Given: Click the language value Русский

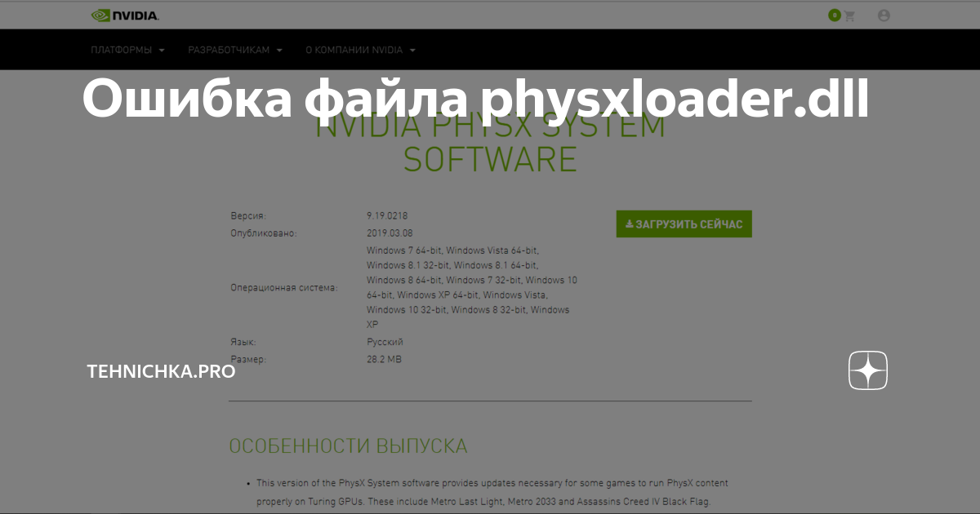Looking at the screenshot, I should (385, 342).
